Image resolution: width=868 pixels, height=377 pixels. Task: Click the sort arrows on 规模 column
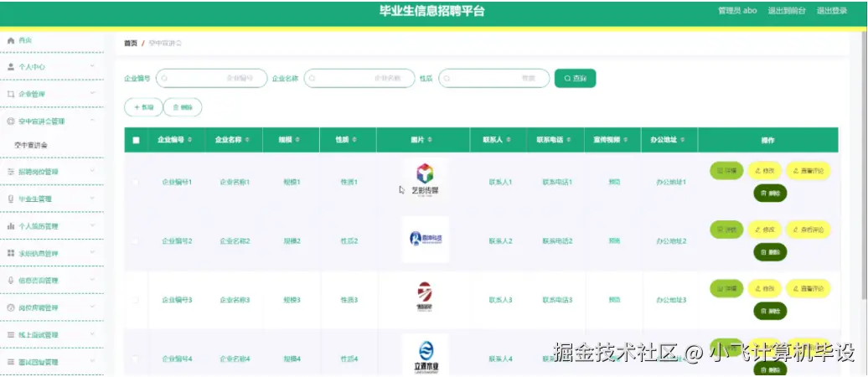click(x=297, y=140)
